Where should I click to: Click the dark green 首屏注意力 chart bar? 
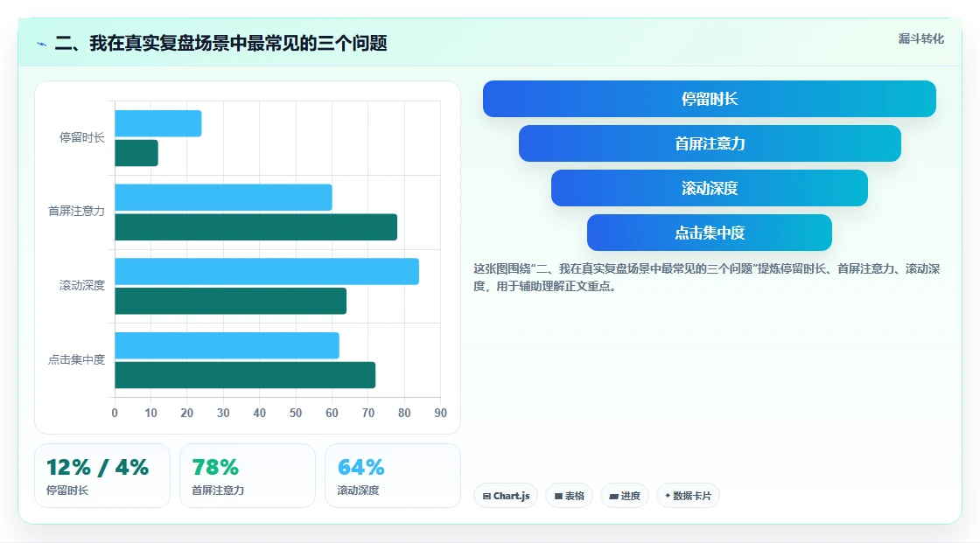pos(256,226)
